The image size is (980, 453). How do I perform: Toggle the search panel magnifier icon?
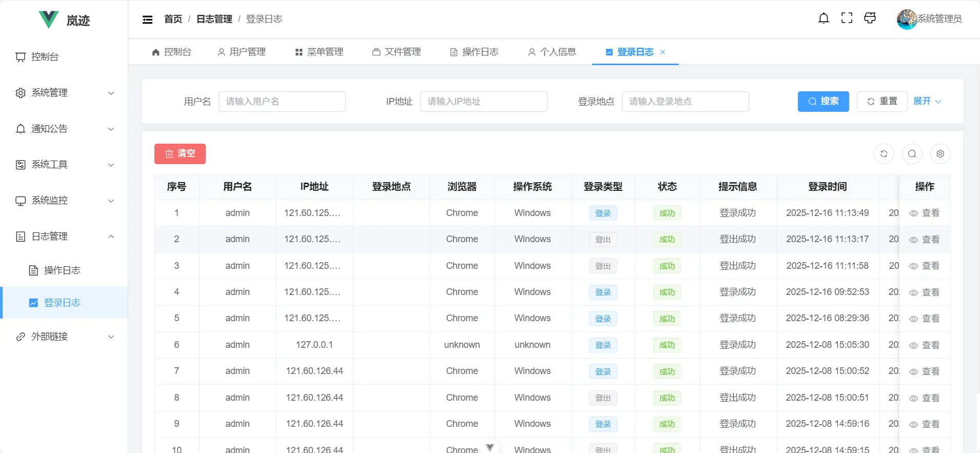(x=912, y=154)
